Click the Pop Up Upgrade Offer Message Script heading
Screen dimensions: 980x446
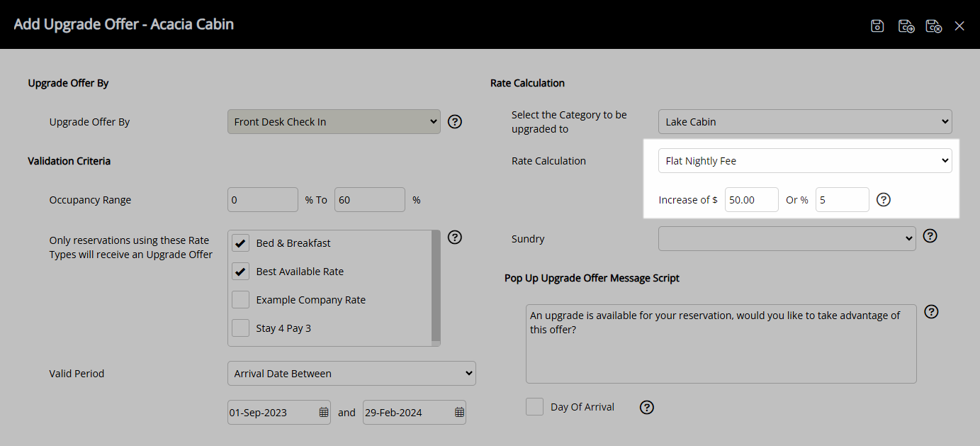(592, 278)
